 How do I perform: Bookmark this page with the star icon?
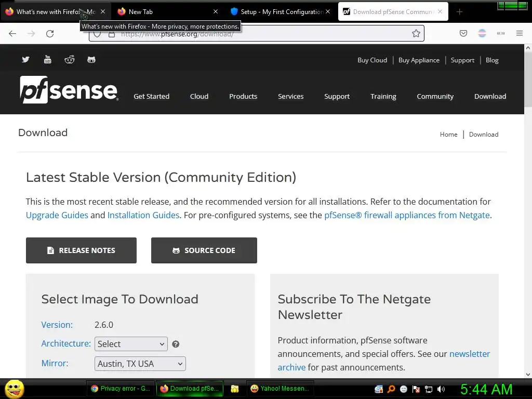point(416,33)
